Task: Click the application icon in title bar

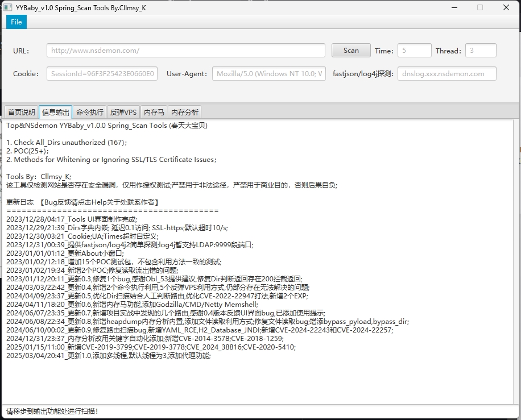Action: 7,7
